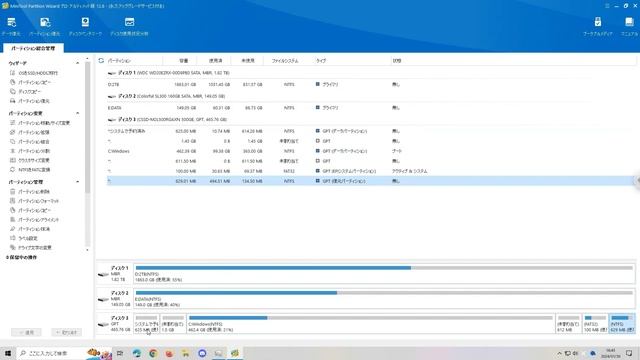Open Partition Recovery in the top toolbar
This screenshot has height=360, width=640.
(44, 27)
